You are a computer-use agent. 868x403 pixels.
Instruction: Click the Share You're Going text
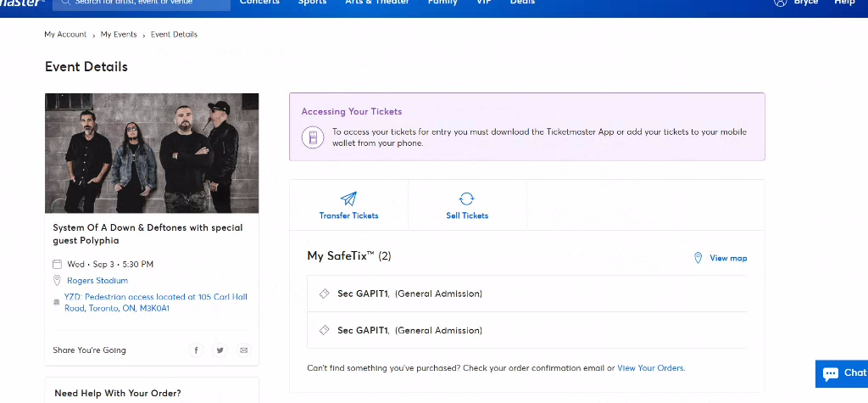click(89, 350)
